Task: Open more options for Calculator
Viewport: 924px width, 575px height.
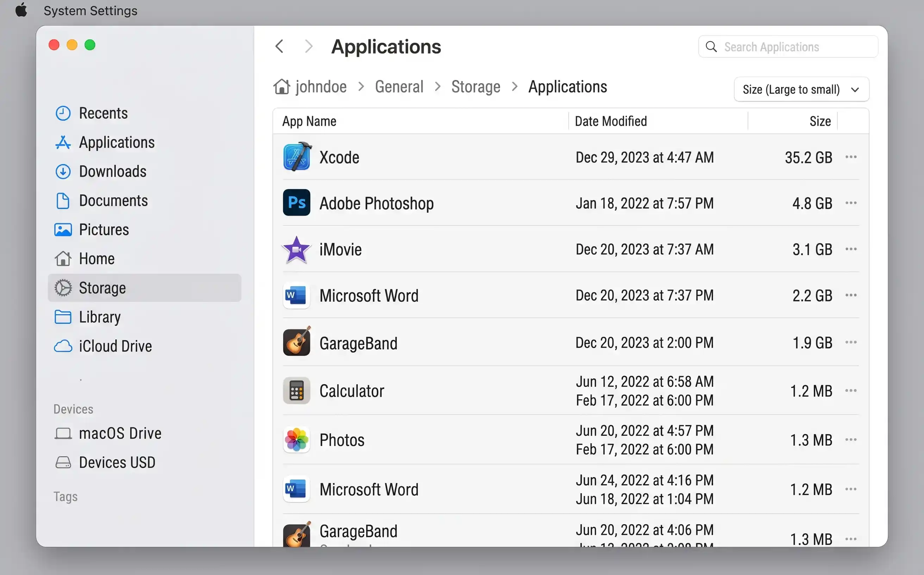Action: pos(851,391)
